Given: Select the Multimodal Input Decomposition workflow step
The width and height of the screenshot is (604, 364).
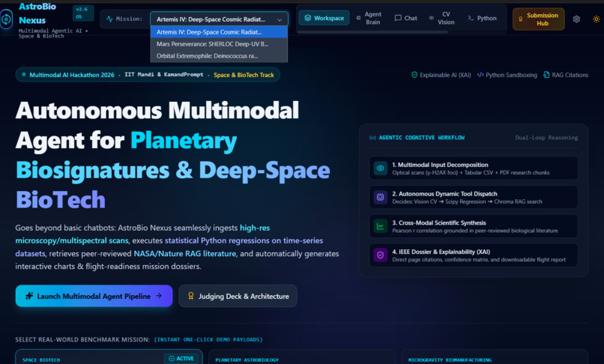Looking at the screenshot, I should tap(474, 169).
